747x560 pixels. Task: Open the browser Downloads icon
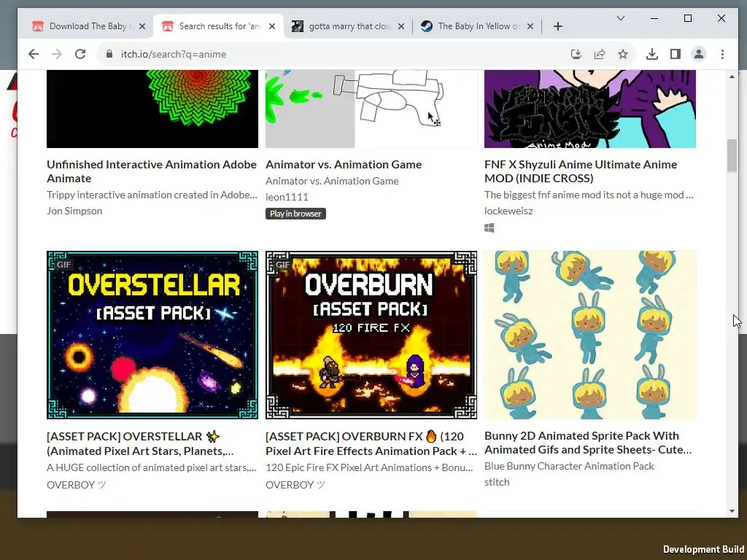[x=651, y=54]
